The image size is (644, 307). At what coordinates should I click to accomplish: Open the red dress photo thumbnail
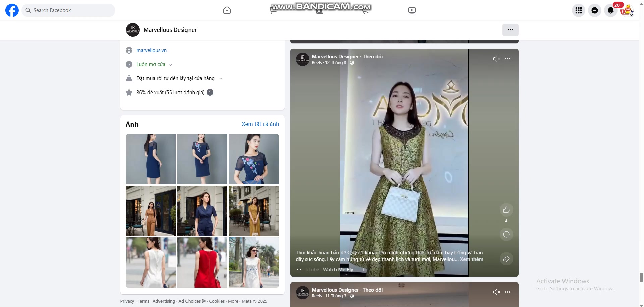click(x=202, y=262)
